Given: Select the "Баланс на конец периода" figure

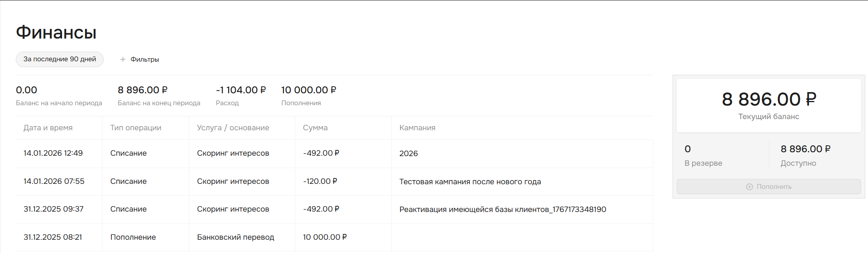Looking at the screenshot, I should pyautogui.click(x=142, y=90).
